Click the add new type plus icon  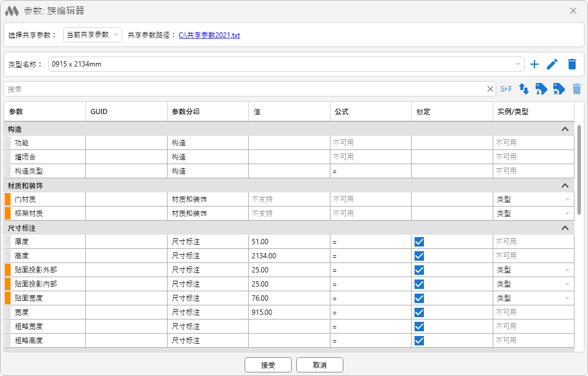click(x=534, y=64)
